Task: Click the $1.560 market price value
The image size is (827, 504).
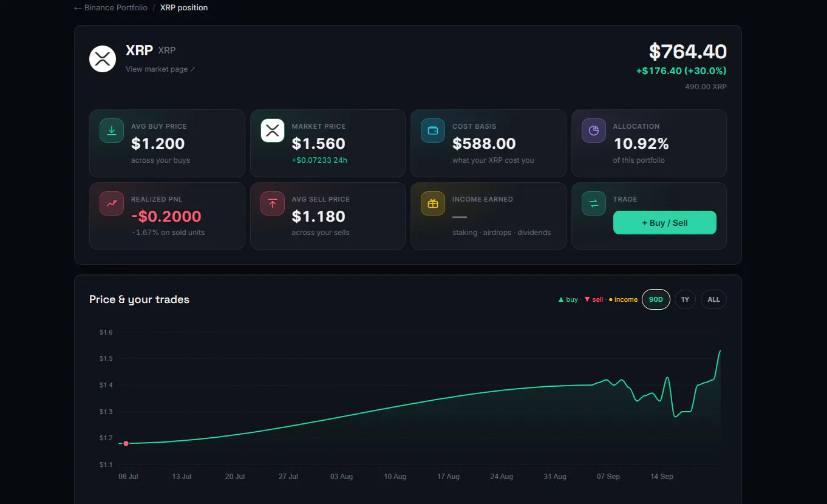Action: click(x=318, y=144)
